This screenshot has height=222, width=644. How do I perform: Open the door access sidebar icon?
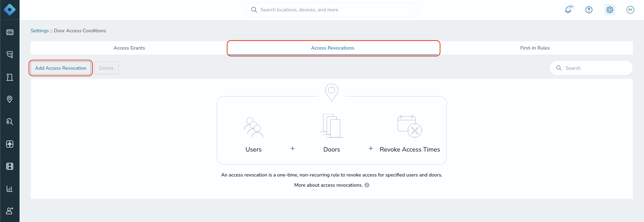[10, 77]
